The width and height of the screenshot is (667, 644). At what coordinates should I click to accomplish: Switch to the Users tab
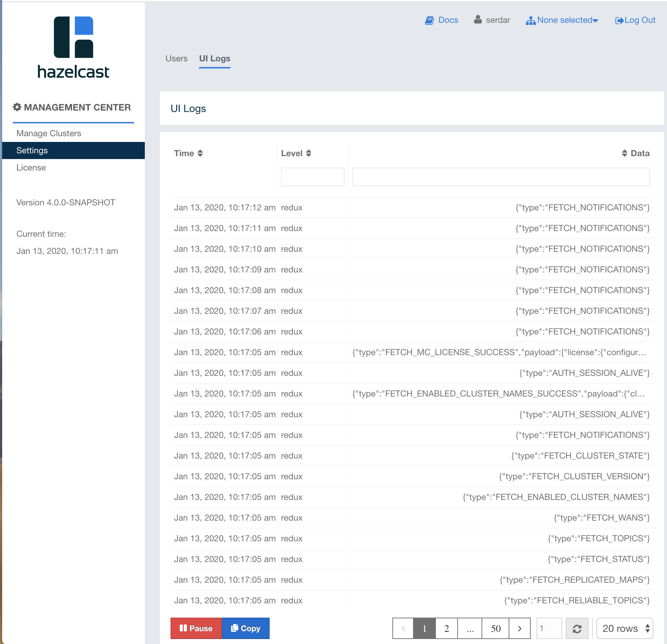click(x=176, y=58)
